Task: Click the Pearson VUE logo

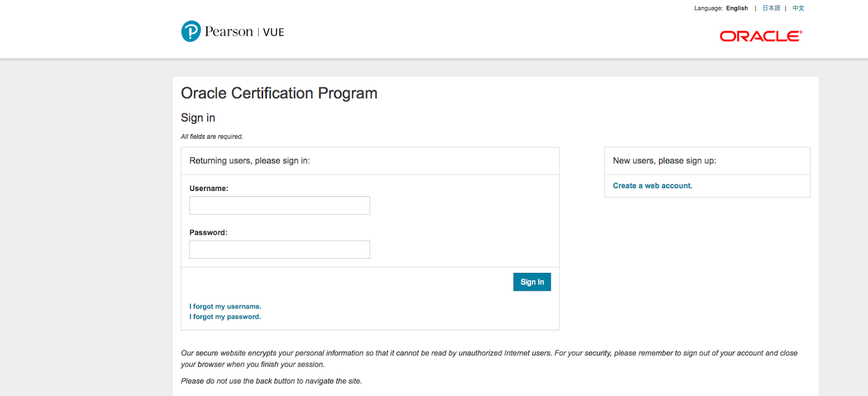Action: pyautogui.click(x=232, y=31)
